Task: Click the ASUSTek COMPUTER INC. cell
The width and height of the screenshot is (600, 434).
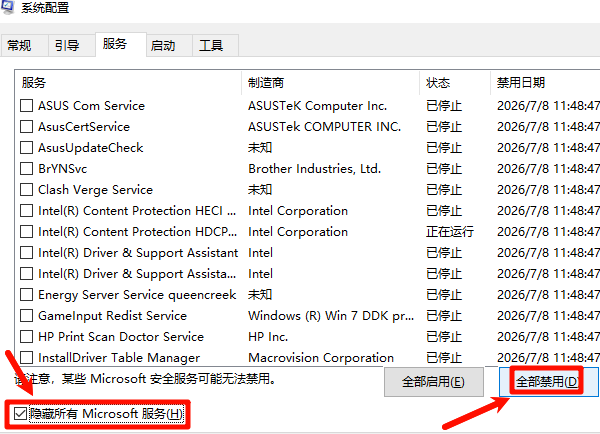Action: [324, 127]
